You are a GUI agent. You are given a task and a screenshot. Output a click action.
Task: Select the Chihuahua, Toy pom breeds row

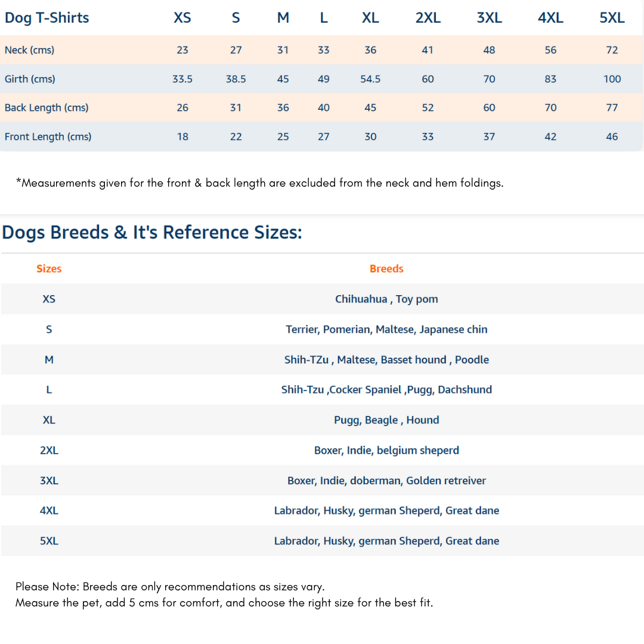(386, 299)
